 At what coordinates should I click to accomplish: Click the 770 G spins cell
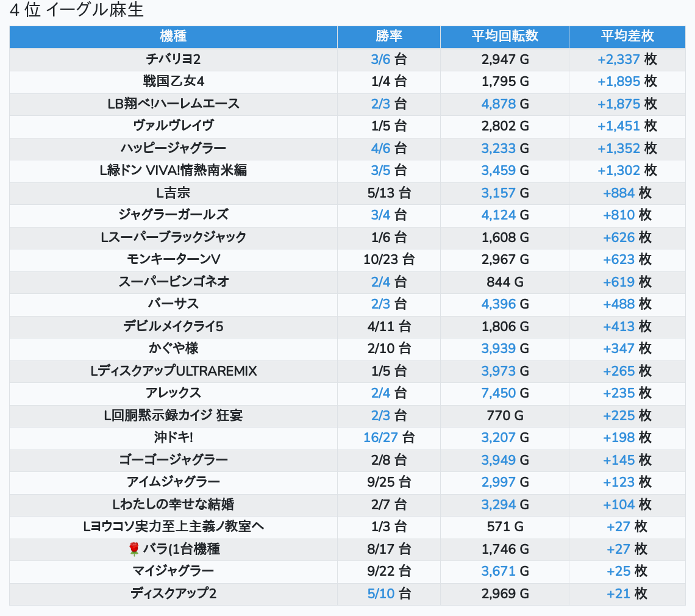tap(505, 415)
